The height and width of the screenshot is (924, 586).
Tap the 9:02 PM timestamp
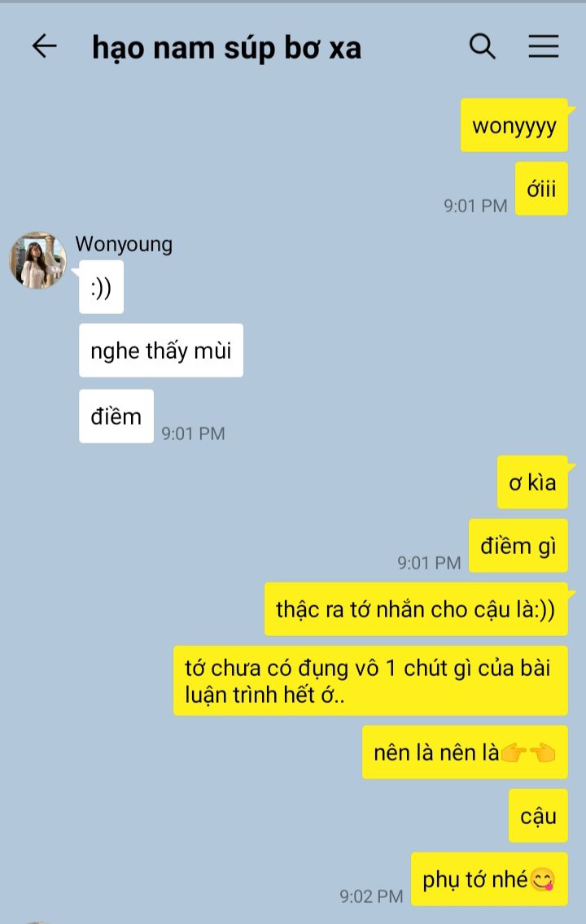371,896
